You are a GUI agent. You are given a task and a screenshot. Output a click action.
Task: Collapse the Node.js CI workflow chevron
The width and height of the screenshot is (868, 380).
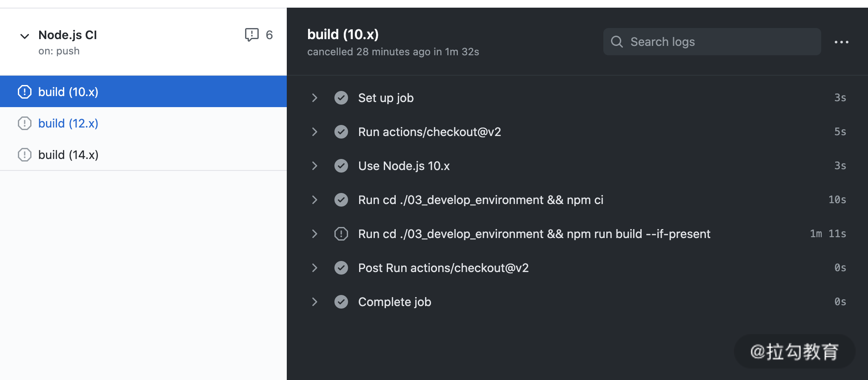tap(25, 36)
